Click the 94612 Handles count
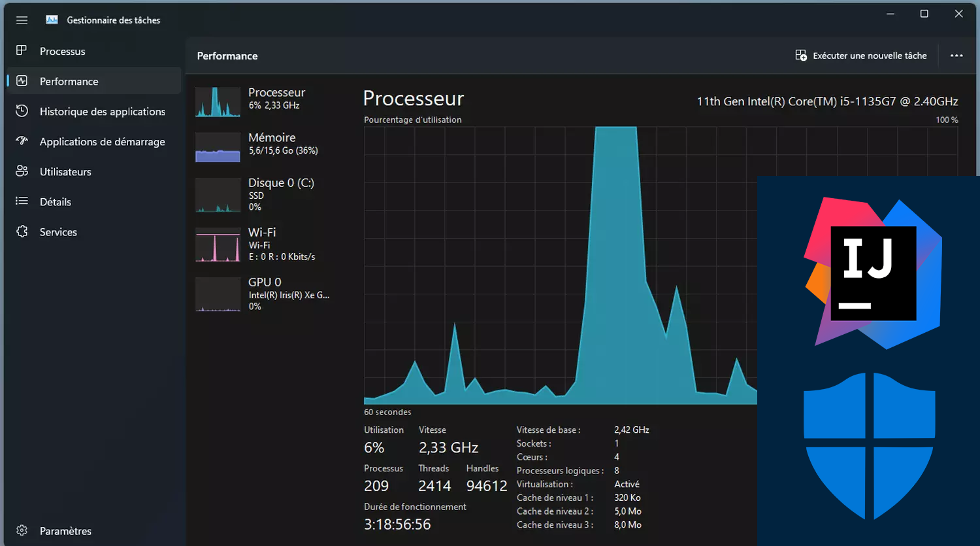 (487, 486)
